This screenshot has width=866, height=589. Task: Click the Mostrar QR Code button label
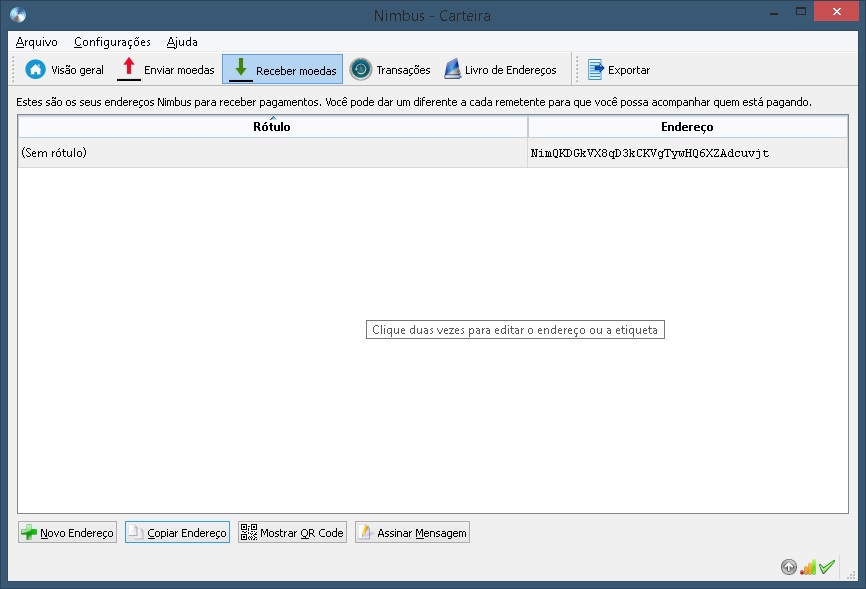(302, 533)
